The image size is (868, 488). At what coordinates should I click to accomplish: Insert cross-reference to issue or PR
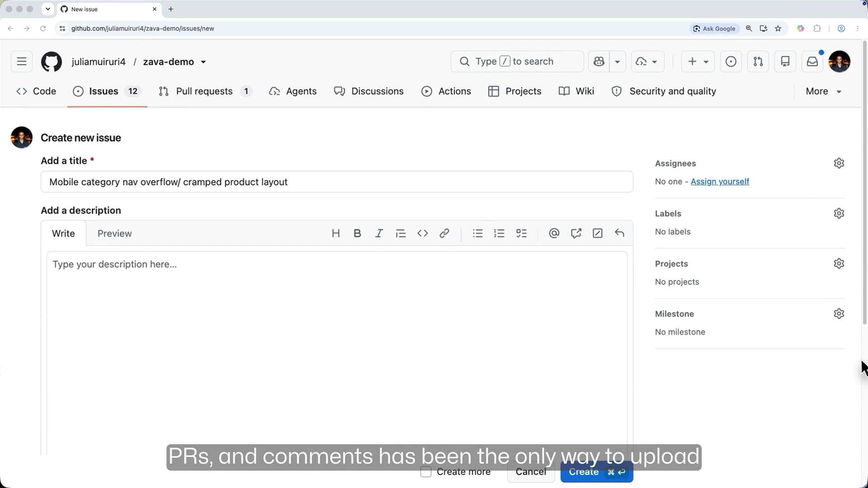(576, 234)
